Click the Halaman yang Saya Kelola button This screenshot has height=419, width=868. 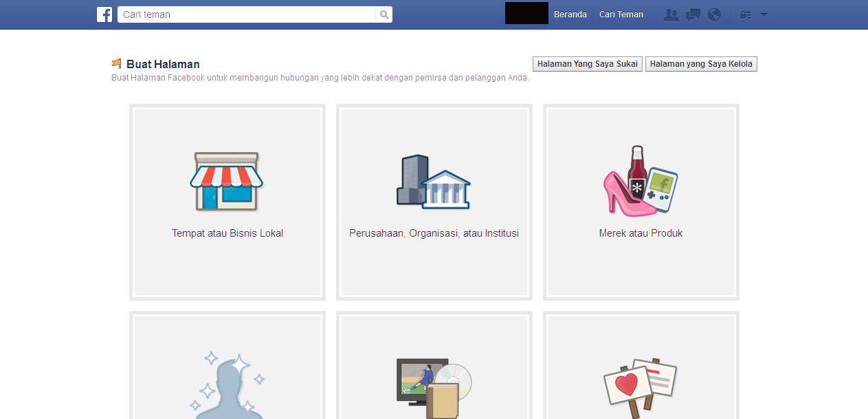click(x=701, y=64)
